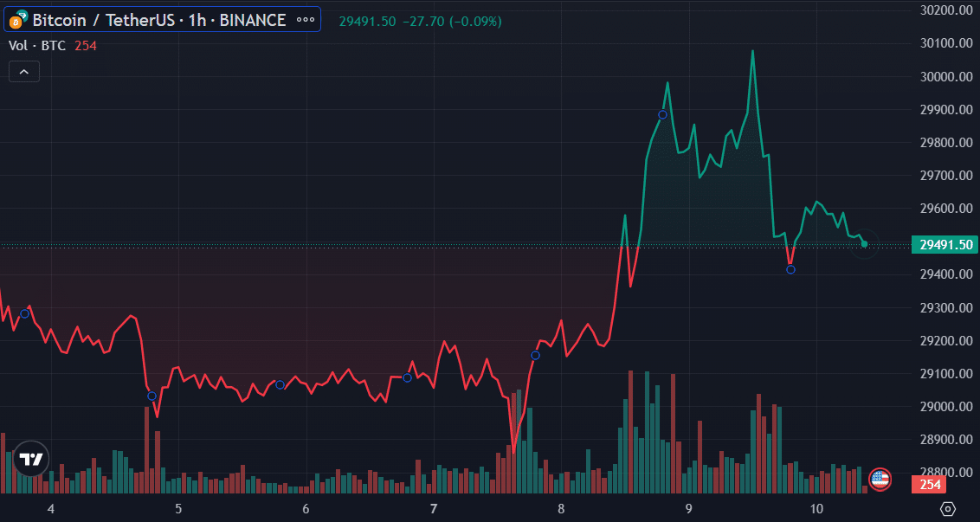Screen dimensions: 980x522
Task: Click the 30100.00 price axis label
Action: click(946, 43)
